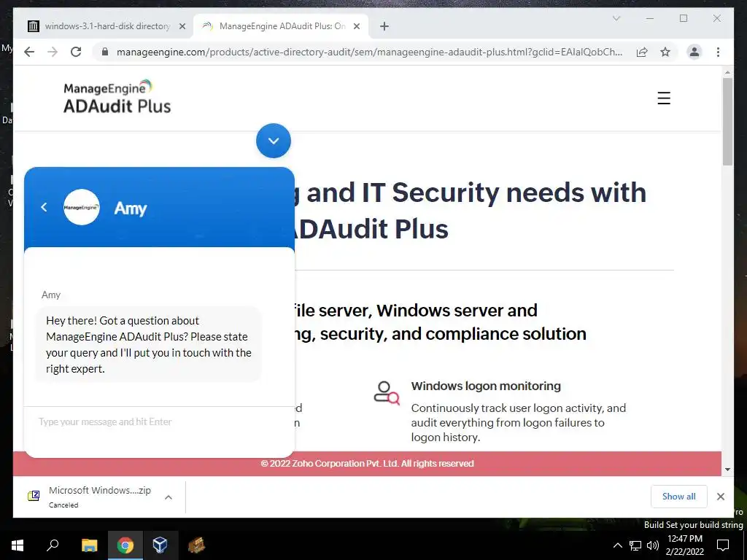
Task: Click the address bar URL
Action: pyautogui.click(x=369, y=52)
